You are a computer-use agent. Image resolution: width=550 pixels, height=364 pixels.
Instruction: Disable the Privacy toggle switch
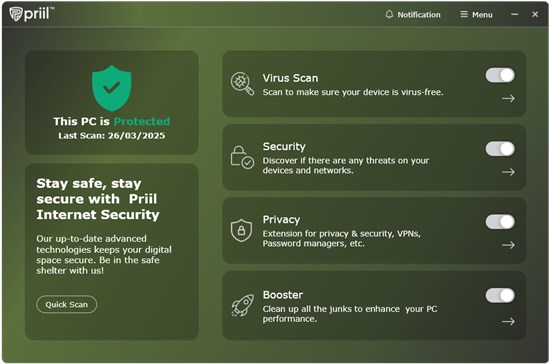tap(500, 222)
